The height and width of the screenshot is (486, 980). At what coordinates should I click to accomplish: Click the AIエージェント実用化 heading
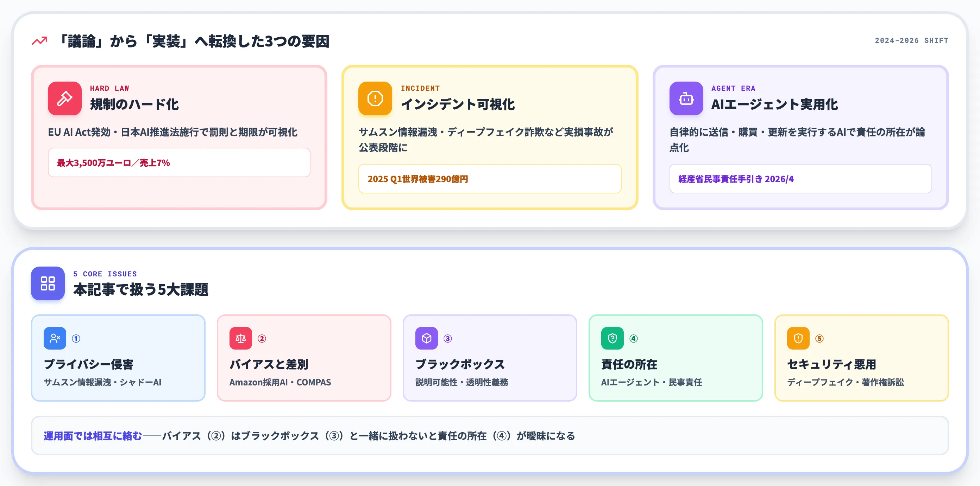tap(774, 104)
